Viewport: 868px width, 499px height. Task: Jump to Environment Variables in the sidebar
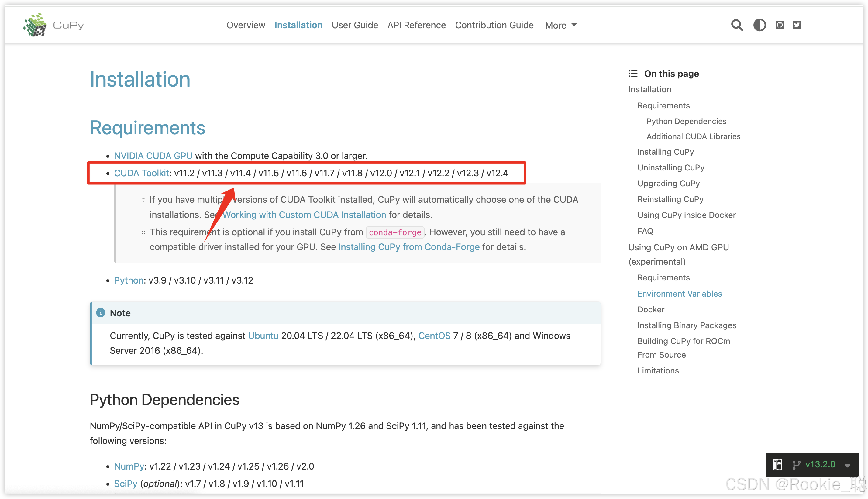click(679, 294)
